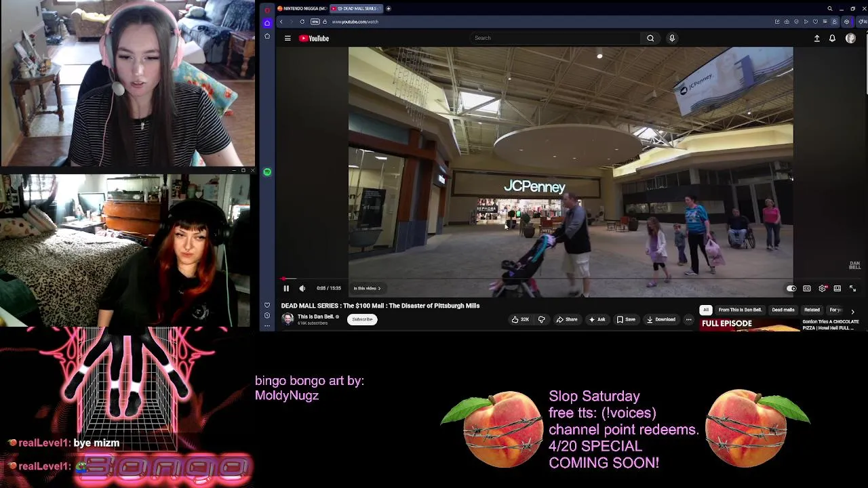This screenshot has width=868, height=488.
Task: Mute the video volume
Action: click(x=302, y=289)
